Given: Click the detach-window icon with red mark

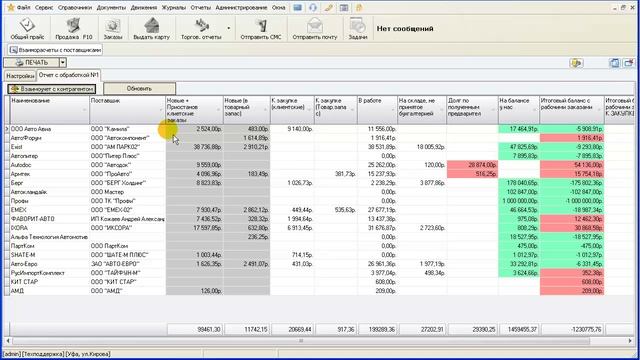Looking at the screenshot, I should click(x=629, y=63).
